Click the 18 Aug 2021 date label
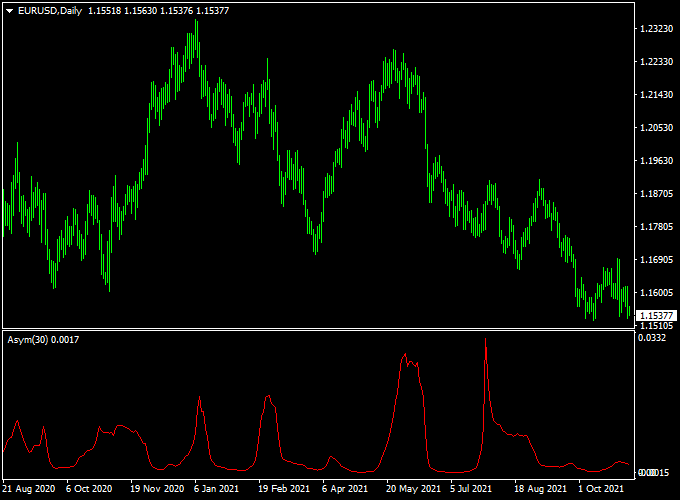This screenshot has width=680, height=500. click(540, 490)
